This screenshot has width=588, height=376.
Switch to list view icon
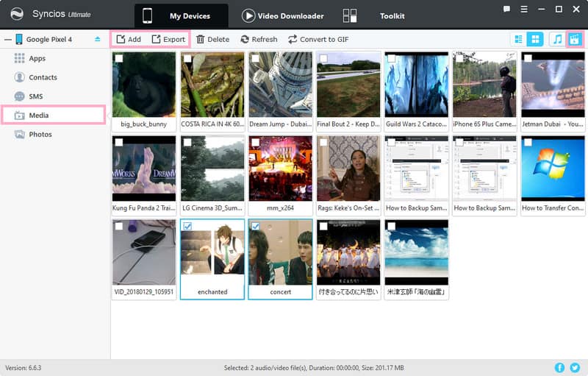(x=519, y=39)
